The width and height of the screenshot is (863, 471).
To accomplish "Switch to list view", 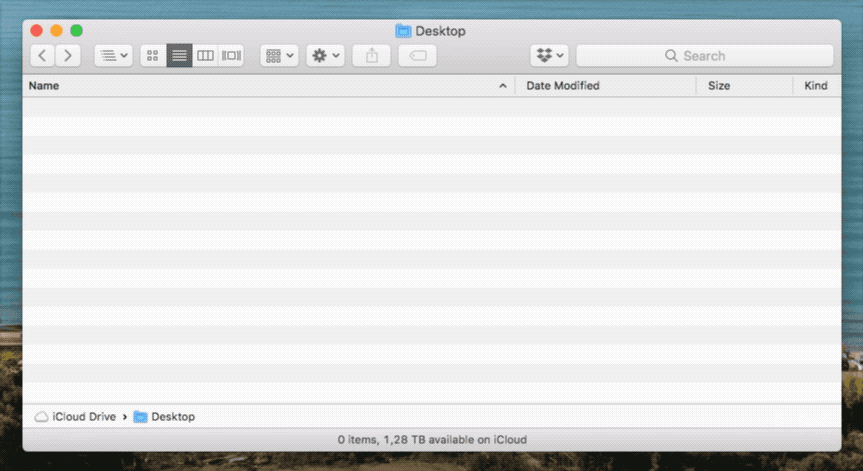I will pyautogui.click(x=179, y=56).
